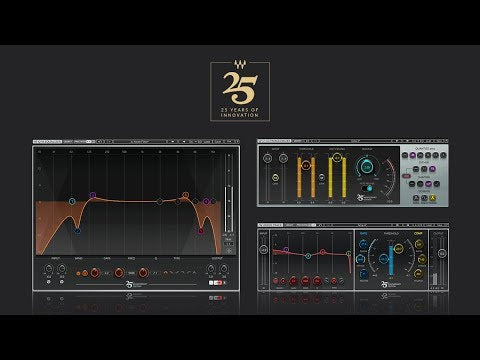Click the right Output knob in the EQ plugin
The image size is (480, 360).
[224, 268]
